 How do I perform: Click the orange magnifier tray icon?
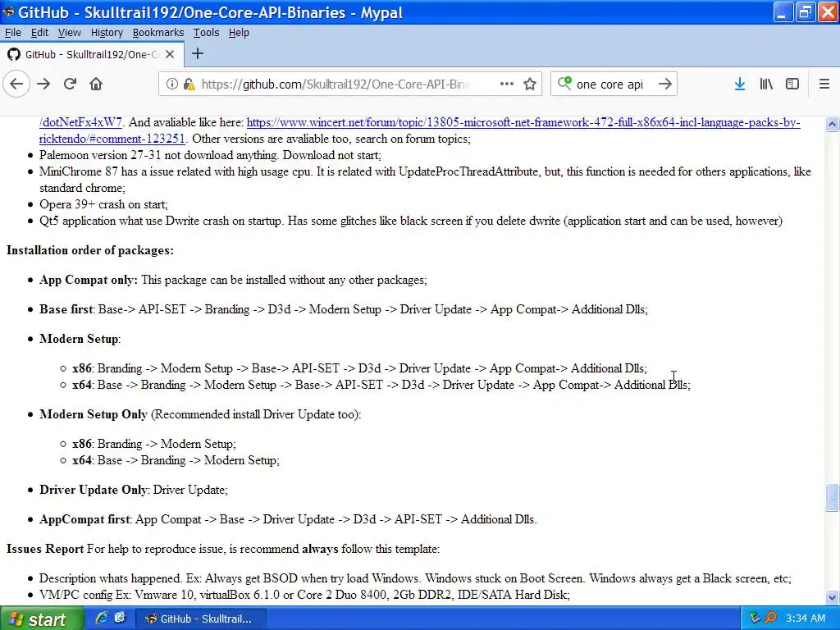coord(770,618)
